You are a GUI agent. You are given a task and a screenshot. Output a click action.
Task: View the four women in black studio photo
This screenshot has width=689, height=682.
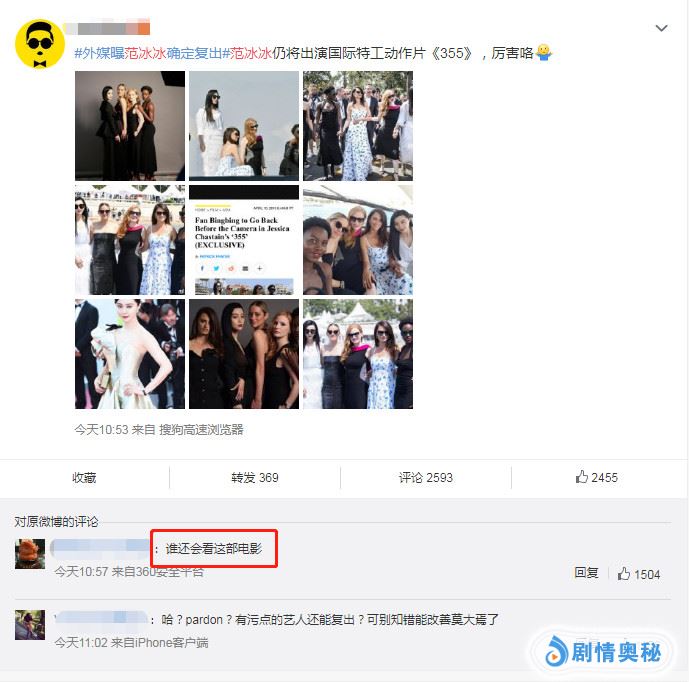[x=130, y=126]
